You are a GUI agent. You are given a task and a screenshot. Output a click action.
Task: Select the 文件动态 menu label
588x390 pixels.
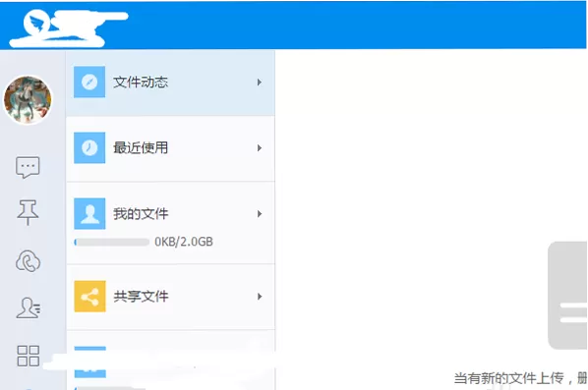point(141,83)
